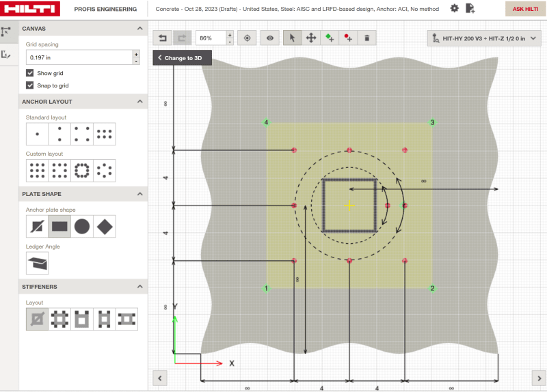Toggle the Show grid checkbox

[x=30, y=73]
